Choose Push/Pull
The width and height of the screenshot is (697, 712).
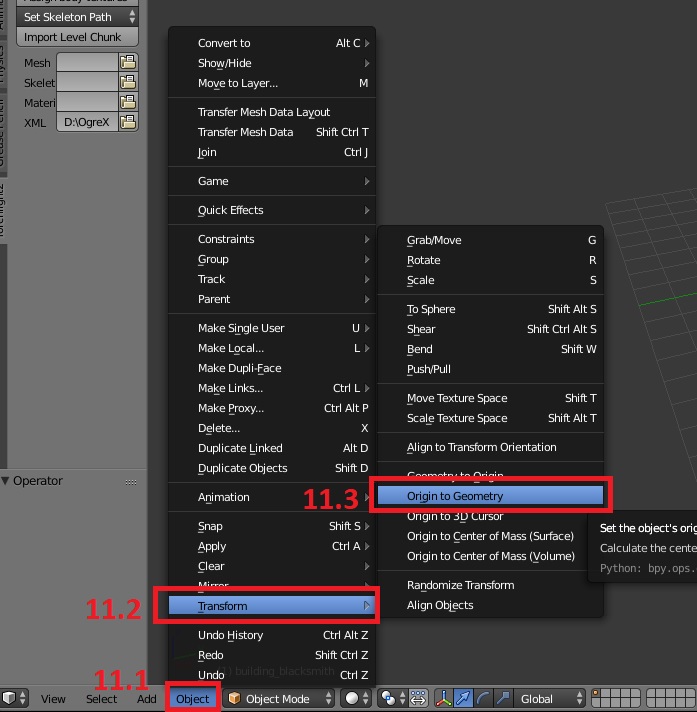[x=490, y=369]
